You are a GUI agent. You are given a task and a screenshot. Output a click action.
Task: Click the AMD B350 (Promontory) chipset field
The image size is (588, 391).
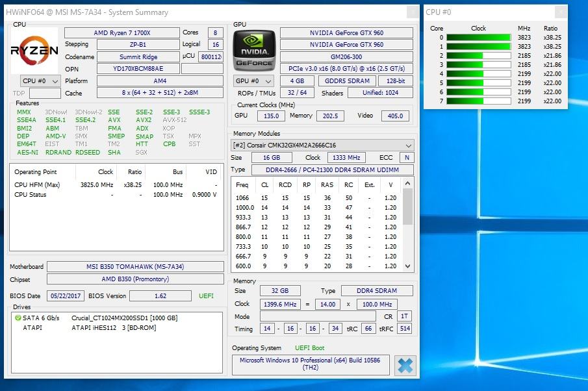click(x=135, y=279)
